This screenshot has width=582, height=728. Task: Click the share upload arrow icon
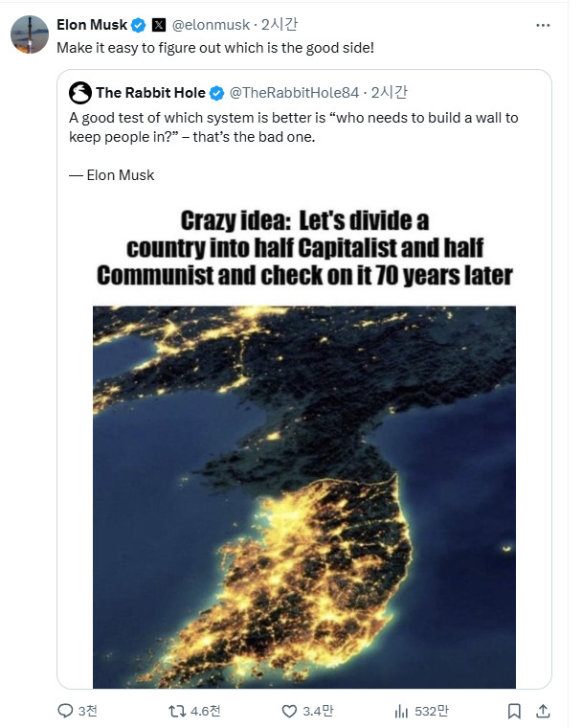click(x=543, y=711)
